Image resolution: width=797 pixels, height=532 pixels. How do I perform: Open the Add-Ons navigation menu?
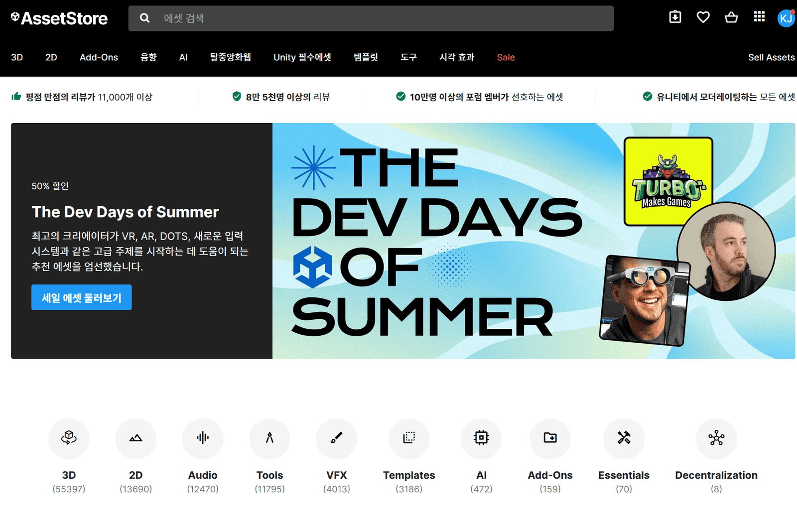point(99,57)
